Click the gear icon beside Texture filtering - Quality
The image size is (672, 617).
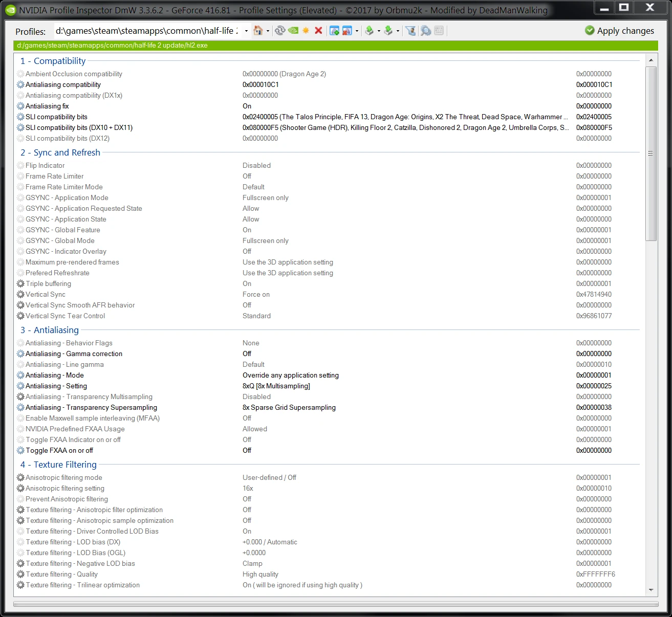20,574
